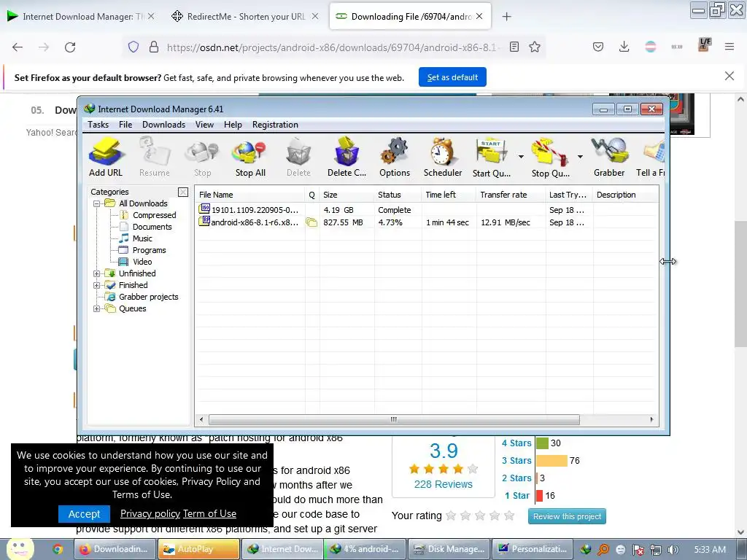Screen dimensions: 747x560
Task: Reload the page in Firefox
Action: (x=70, y=47)
